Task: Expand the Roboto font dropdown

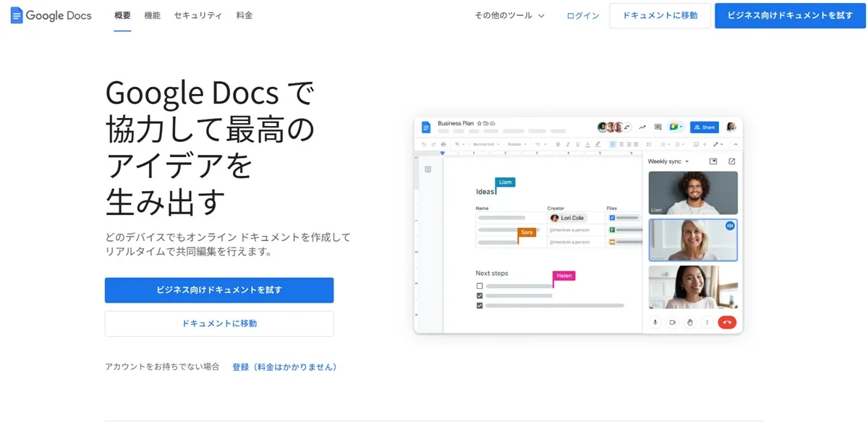Action: pyautogui.click(x=517, y=144)
